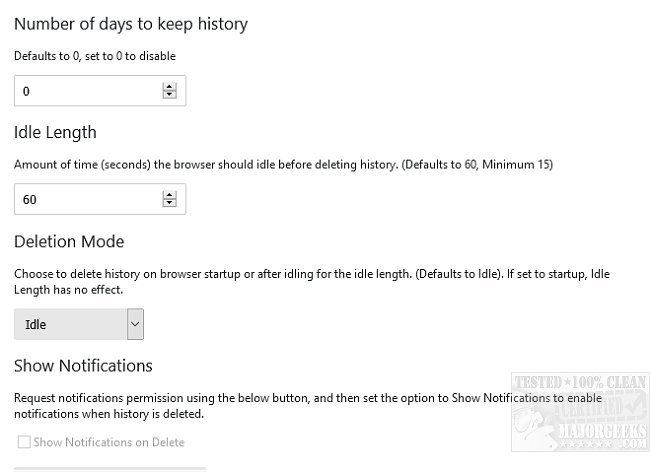Enable the Show Notifications on Delete checkbox
Viewport: 650px width, 472px height.
(24, 442)
